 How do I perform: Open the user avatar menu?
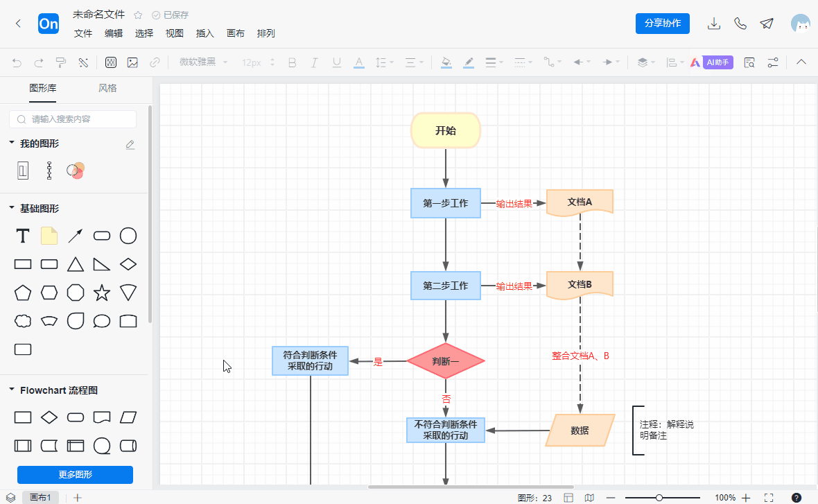click(x=800, y=24)
